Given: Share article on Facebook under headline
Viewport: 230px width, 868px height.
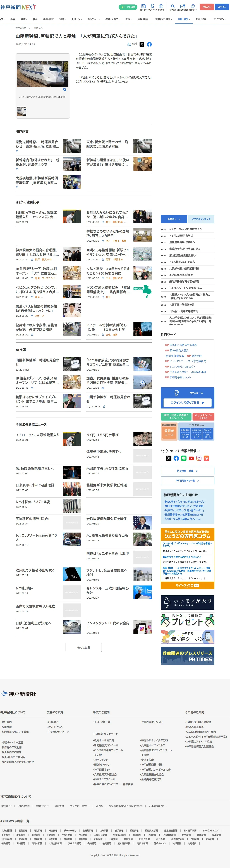Looking at the screenshot, I should click(149, 44).
